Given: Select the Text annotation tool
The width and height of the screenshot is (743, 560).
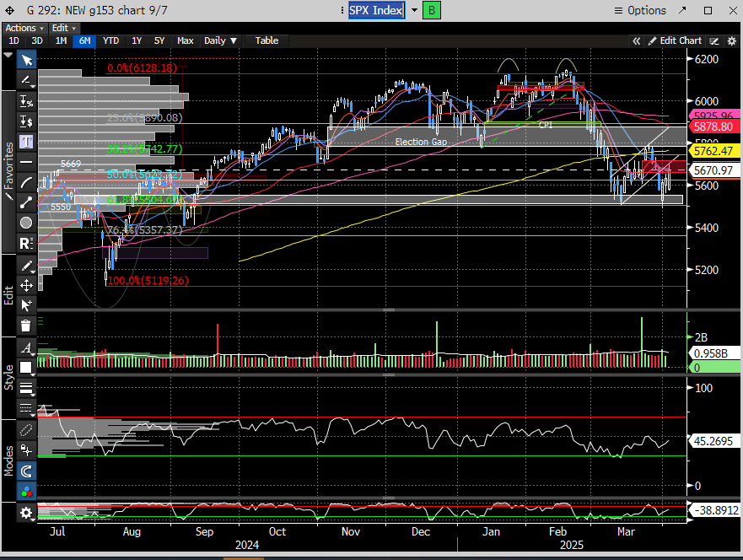Looking at the screenshot, I should pyautogui.click(x=26, y=142).
